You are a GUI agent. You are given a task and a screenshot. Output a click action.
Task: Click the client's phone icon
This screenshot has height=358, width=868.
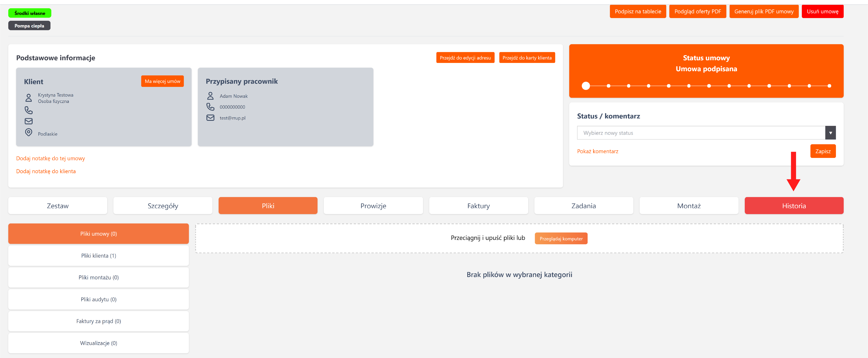click(29, 110)
